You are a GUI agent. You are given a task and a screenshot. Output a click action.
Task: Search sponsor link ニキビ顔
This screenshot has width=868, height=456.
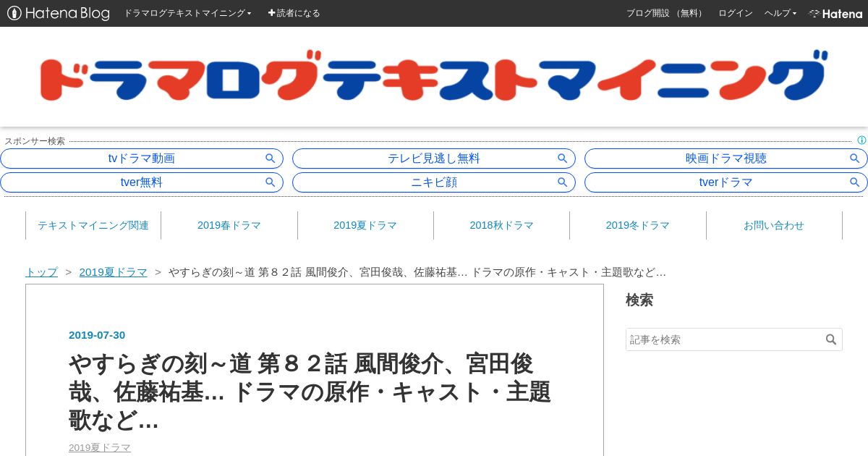434,182
